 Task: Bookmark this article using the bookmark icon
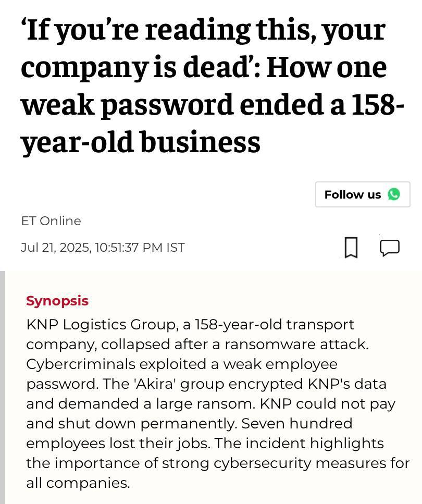pos(351,247)
